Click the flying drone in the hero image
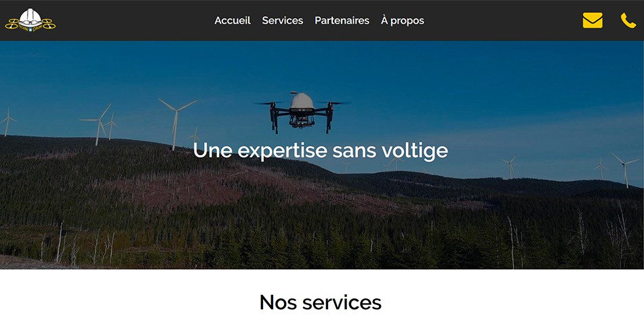The width and height of the screenshot is (644, 322). click(302, 112)
